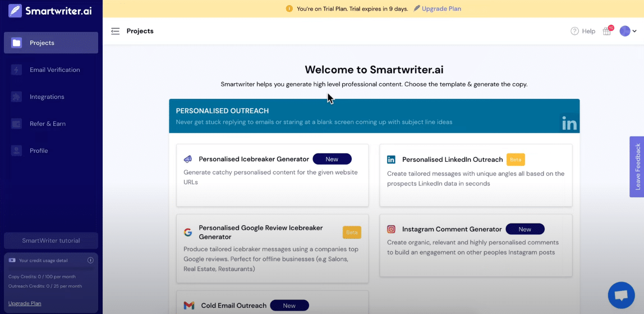The width and height of the screenshot is (644, 314).
Task: Click the user avatar icon
Action: pos(625,31)
